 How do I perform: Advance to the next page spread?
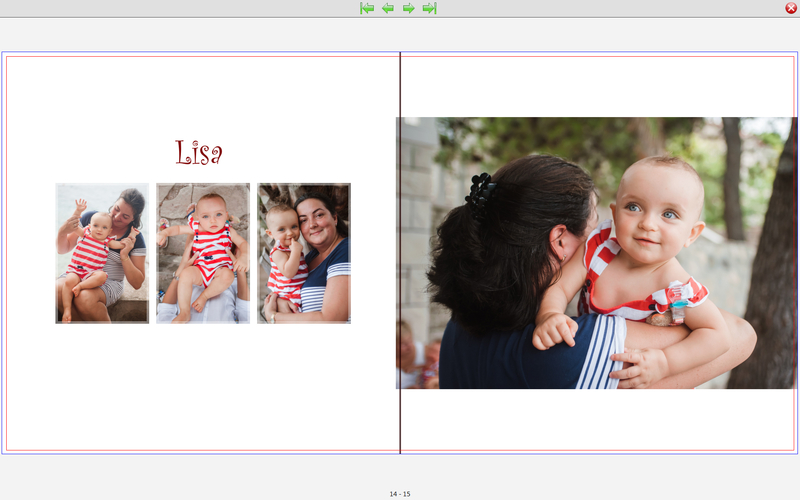[409, 8]
